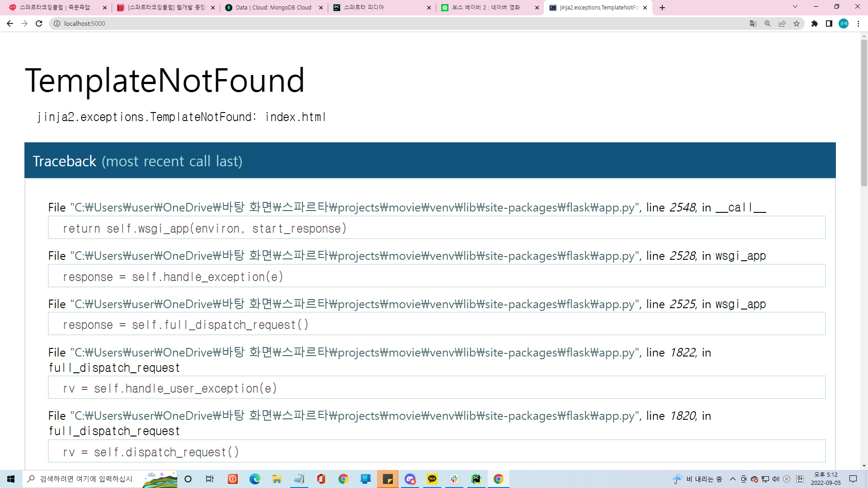This screenshot has height=488, width=868.
Task: Open Cortana circle in taskbar
Action: point(189,479)
